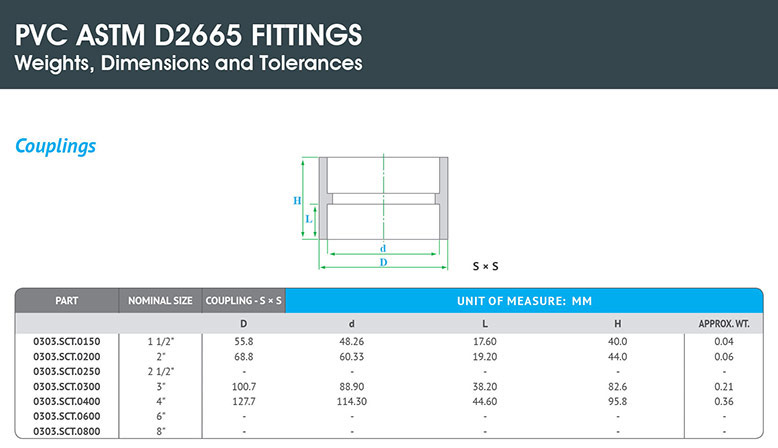Click d value 88.90

pyautogui.click(x=352, y=386)
